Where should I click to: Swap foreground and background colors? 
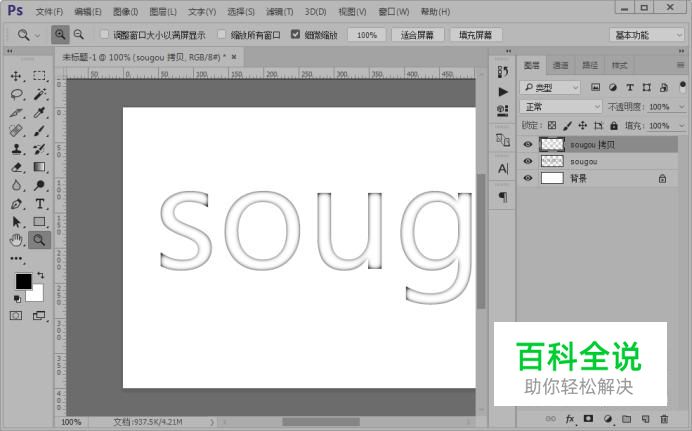[41, 275]
